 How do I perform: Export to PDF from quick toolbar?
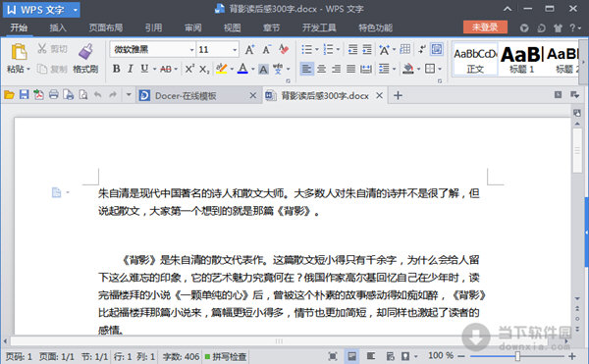pos(38,94)
